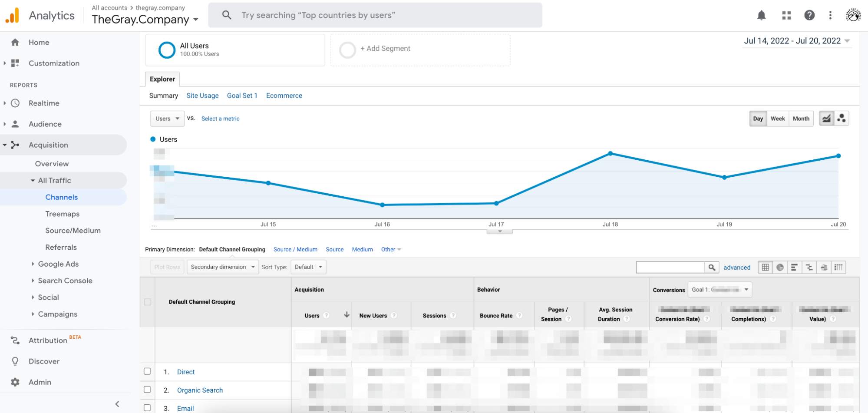Click the advanced filter link

point(737,267)
